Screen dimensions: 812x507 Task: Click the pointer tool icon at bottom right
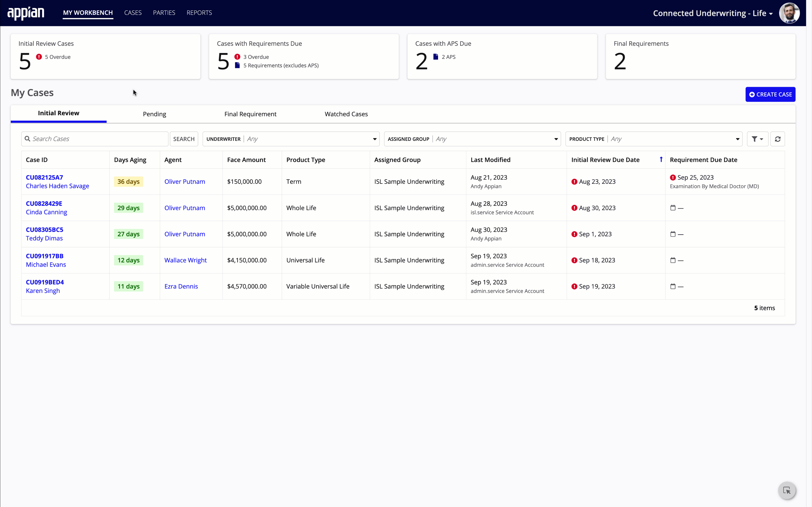[787, 491]
